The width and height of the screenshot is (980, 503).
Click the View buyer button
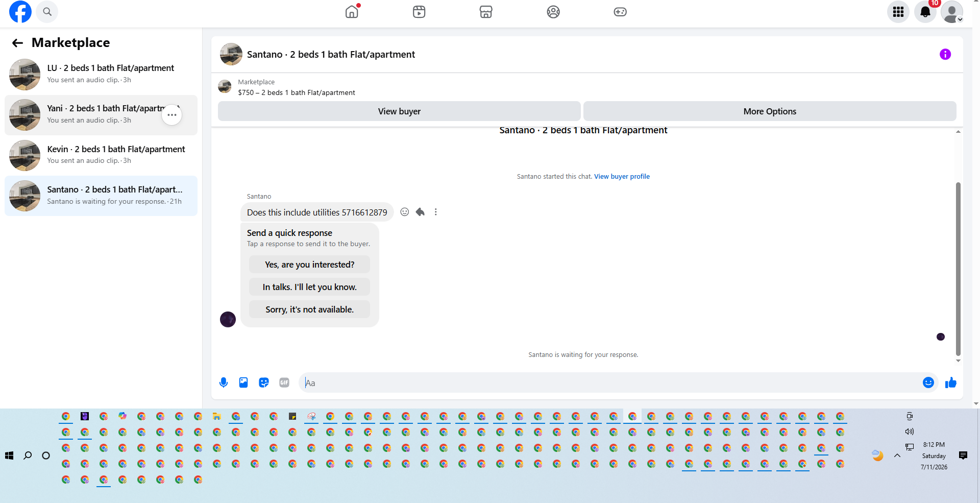pos(399,111)
